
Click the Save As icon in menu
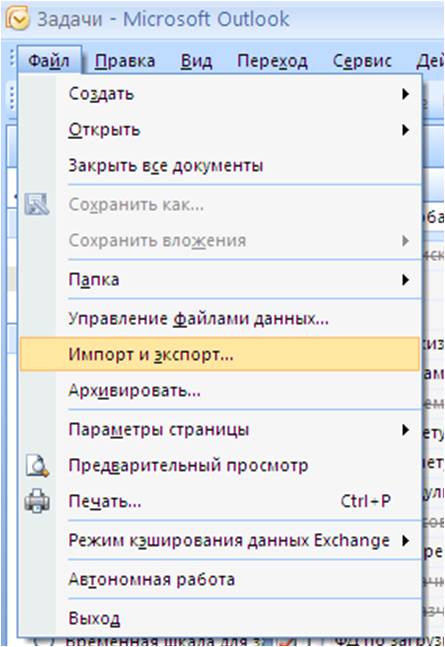(x=37, y=204)
